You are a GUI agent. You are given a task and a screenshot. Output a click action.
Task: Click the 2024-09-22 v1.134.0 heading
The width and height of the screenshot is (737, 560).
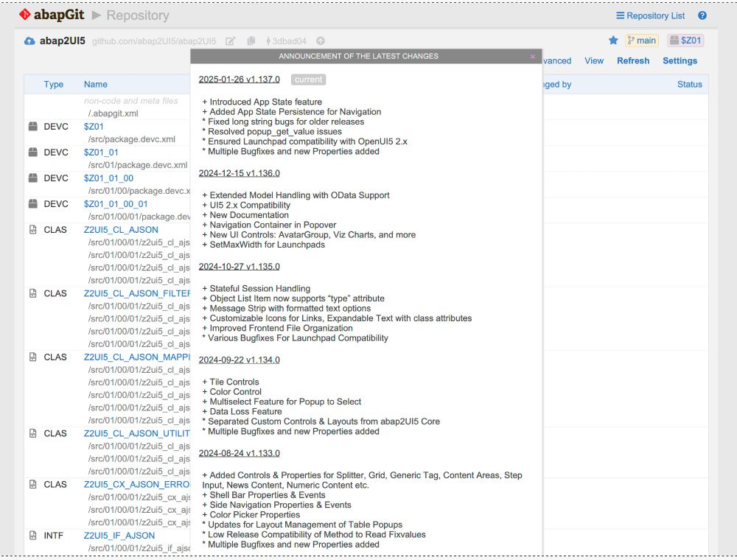[x=240, y=360]
